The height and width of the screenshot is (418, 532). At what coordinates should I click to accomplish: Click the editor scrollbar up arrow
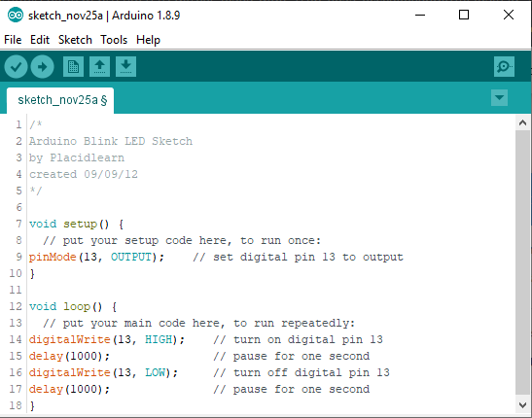tap(523, 122)
